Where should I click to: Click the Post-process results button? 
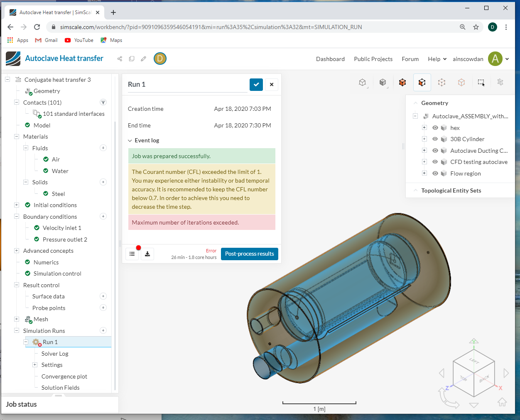(x=249, y=254)
